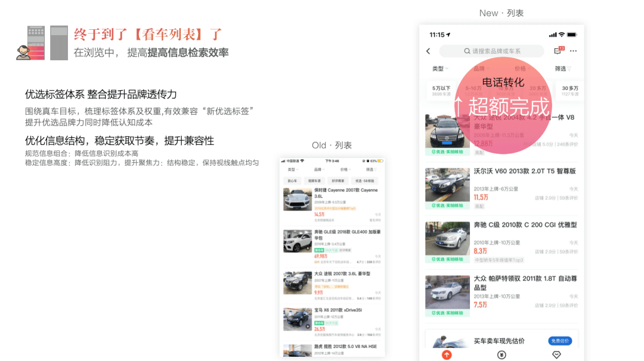This screenshot has height=361, width=644.
Task: Click price 7.5万 on 帕萨特 listing
Action: point(480,305)
